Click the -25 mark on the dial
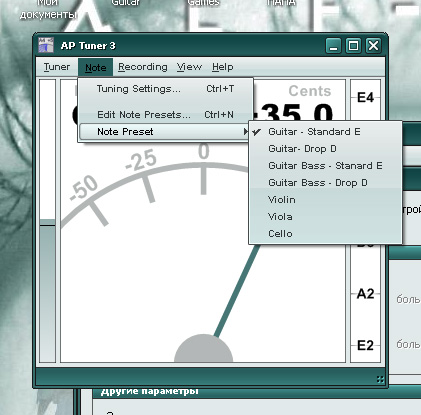Screen dimensions: 421x415 (141, 160)
